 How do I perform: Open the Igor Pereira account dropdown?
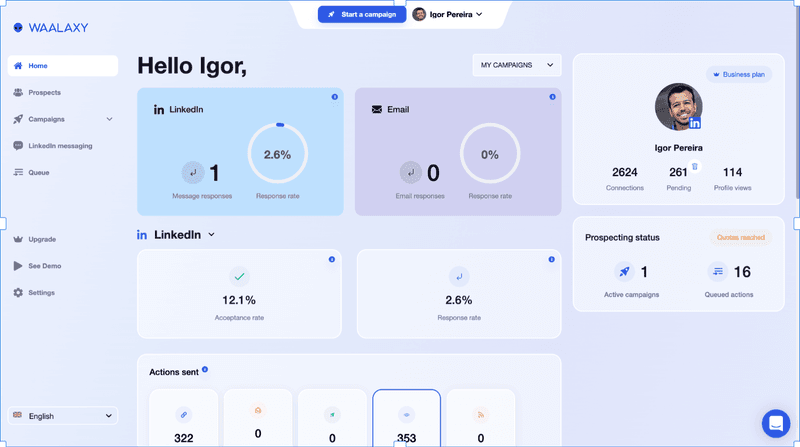(x=447, y=14)
